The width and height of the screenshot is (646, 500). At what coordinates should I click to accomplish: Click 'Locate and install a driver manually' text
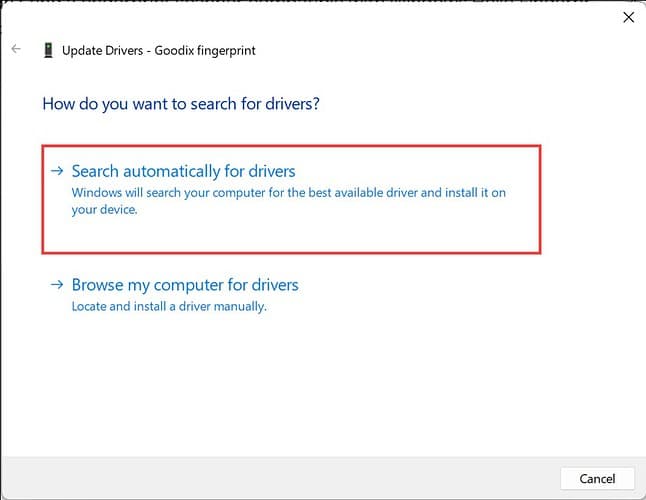click(169, 306)
